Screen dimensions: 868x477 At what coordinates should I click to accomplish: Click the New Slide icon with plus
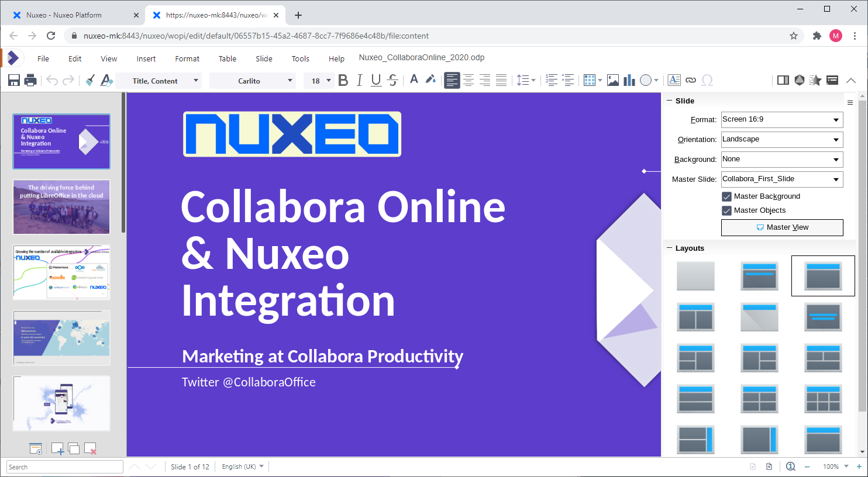coord(57,449)
